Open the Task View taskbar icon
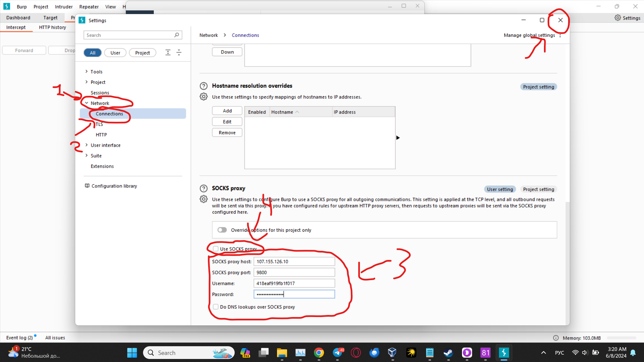This screenshot has height=362, width=644. [x=264, y=353]
